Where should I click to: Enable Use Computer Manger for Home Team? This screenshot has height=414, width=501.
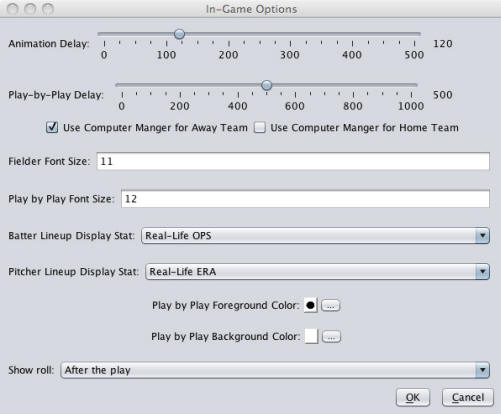tap(260, 128)
